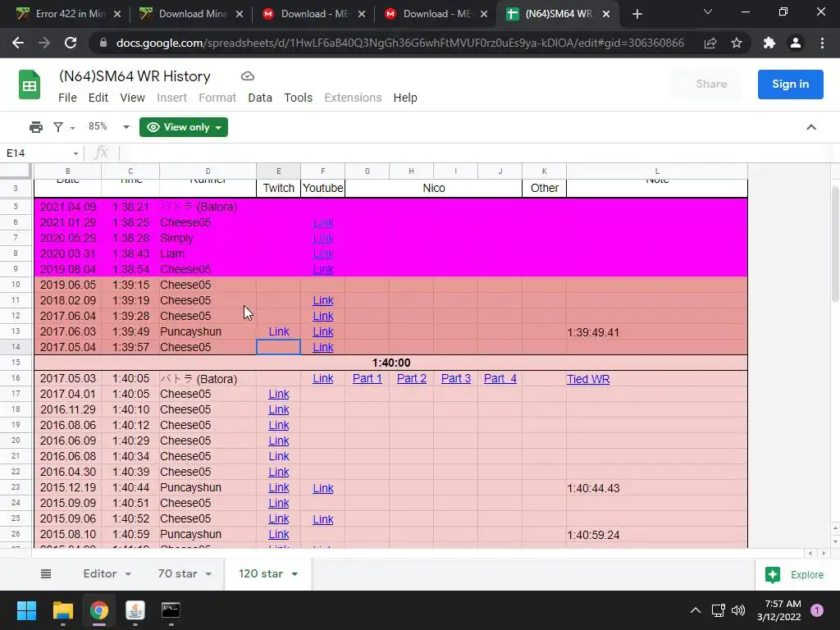Open the Google Sheets home icon
Screen dimensions: 840x630
tap(30, 84)
